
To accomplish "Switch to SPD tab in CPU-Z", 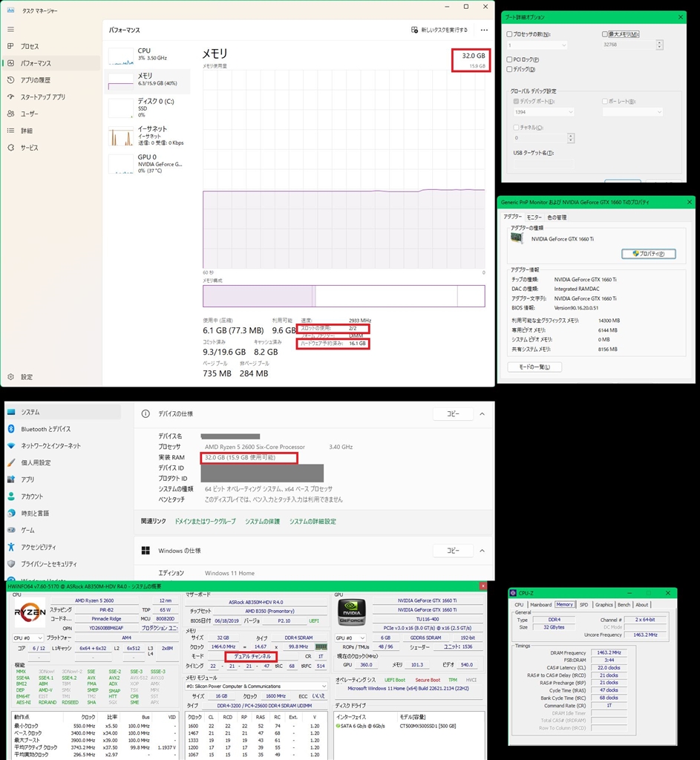I will click(583, 605).
